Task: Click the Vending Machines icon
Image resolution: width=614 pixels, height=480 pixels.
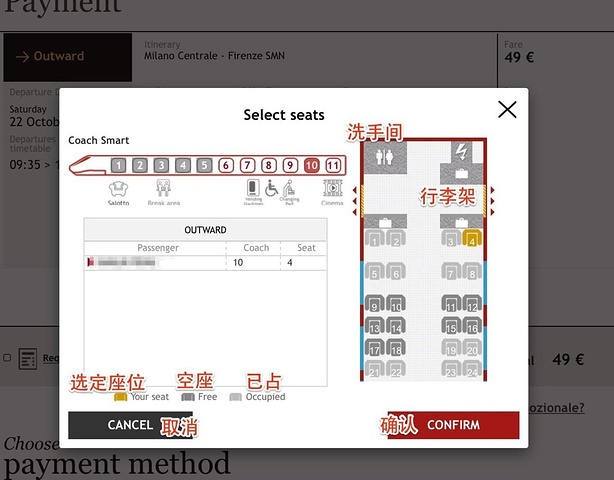Action: tap(254, 187)
